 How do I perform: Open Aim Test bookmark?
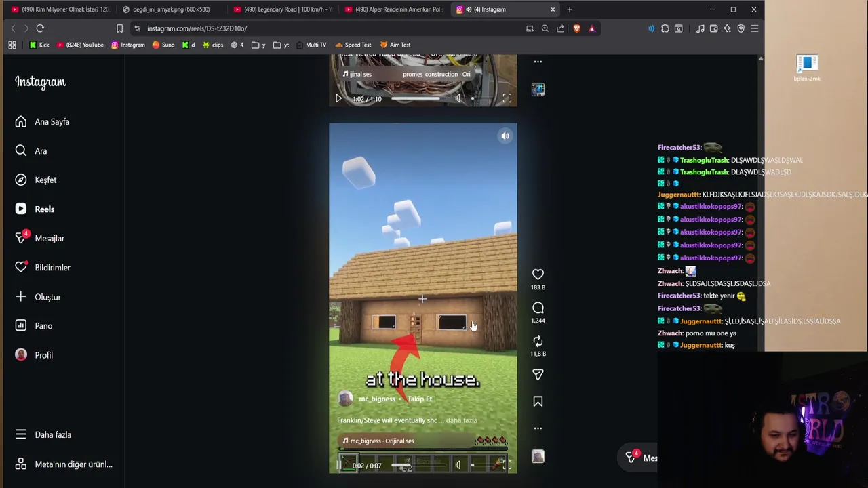coord(395,45)
